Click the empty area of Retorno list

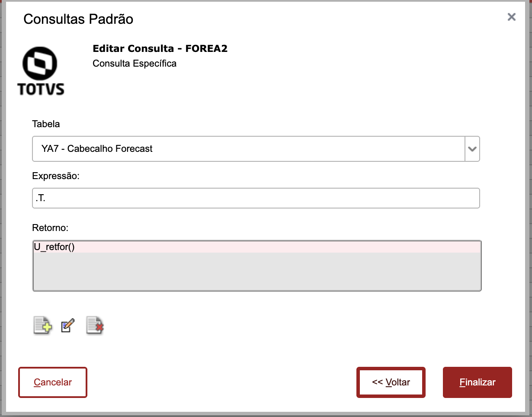point(257,271)
